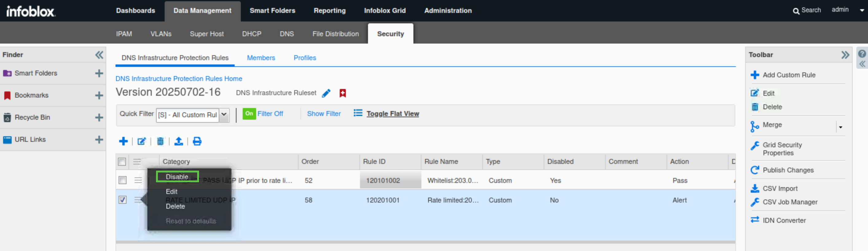
Task: Expand Smart Folders with the plus
Action: pyautogui.click(x=99, y=73)
